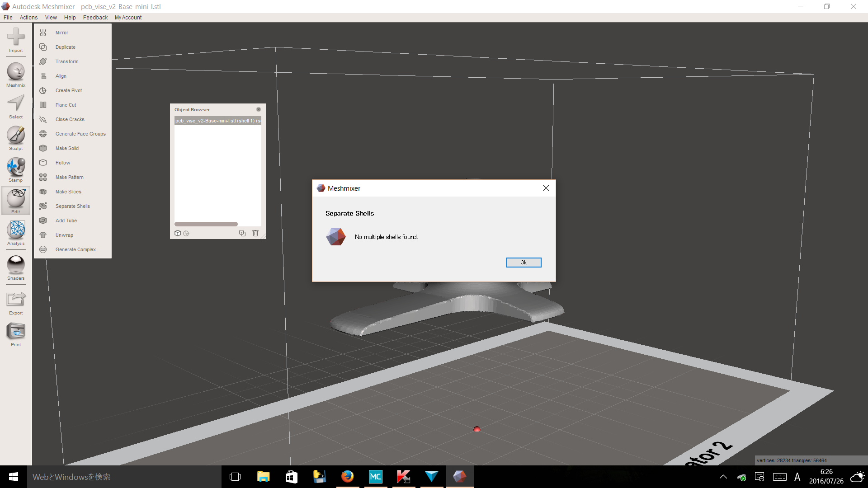868x488 pixels.
Task: Click the Object Browser horizontal scrollbar
Action: coord(206,224)
